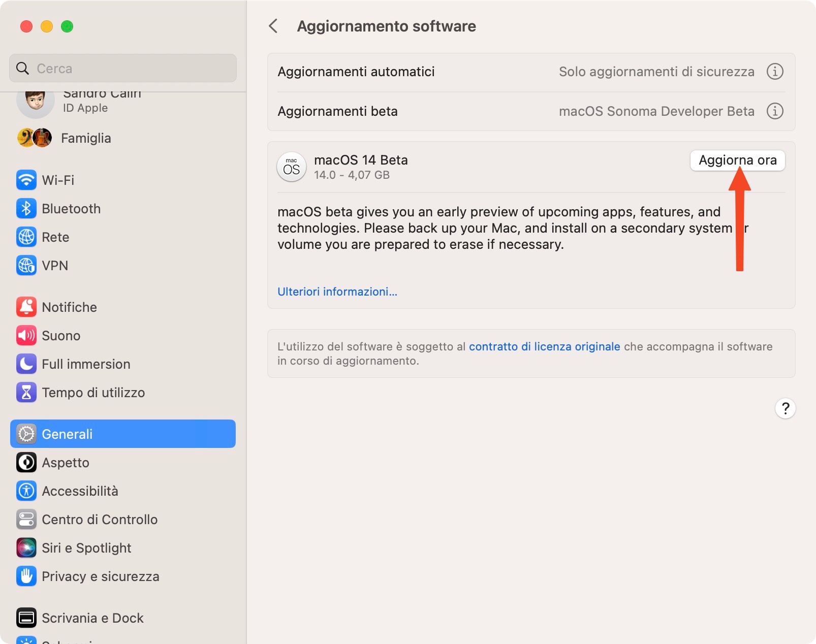Viewport: 816px width, 644px height.
Task: Show info for Aggiornamenti beta
Action: (x=775, y=111)
